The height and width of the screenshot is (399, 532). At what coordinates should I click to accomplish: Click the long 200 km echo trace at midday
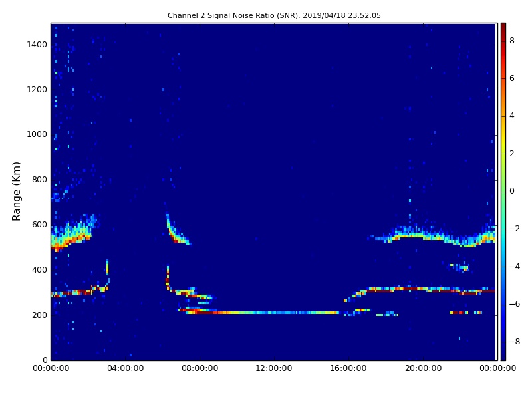tap(261, 313)
